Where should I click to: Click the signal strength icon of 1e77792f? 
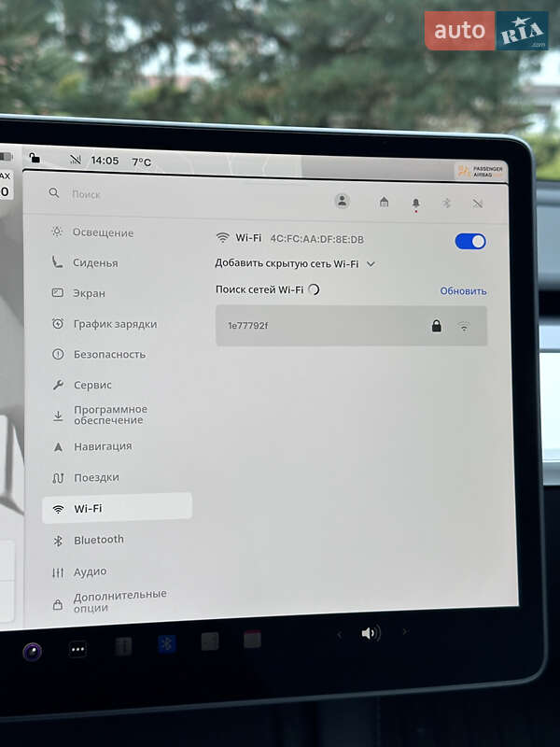[x=464, y=327]
